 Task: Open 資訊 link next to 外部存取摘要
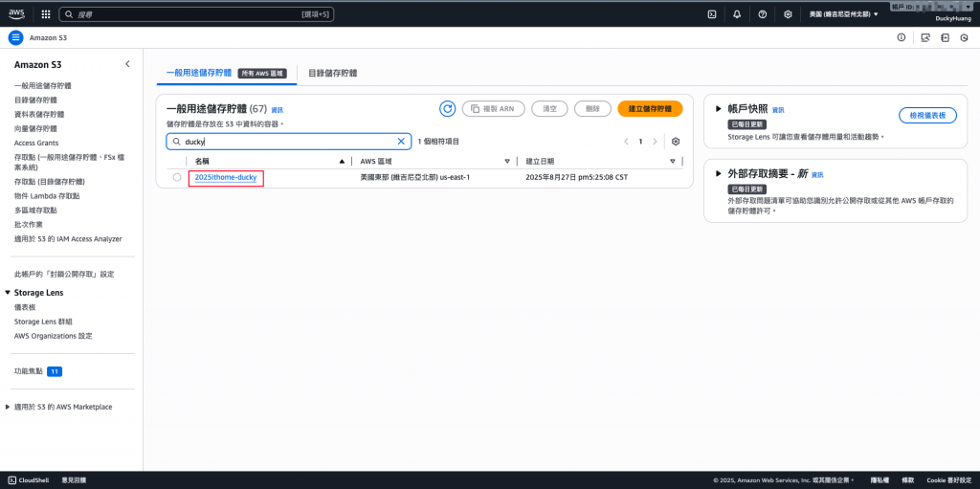(817, 175)
